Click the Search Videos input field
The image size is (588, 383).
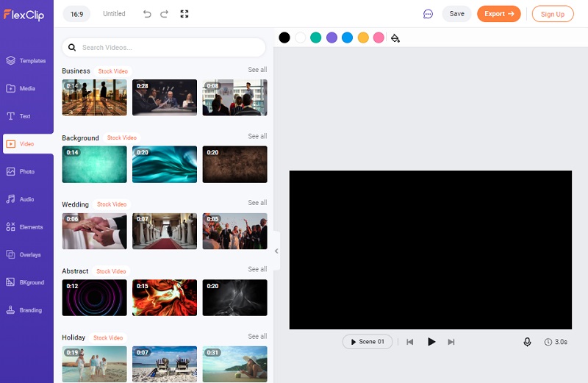(x=169, y=48)
